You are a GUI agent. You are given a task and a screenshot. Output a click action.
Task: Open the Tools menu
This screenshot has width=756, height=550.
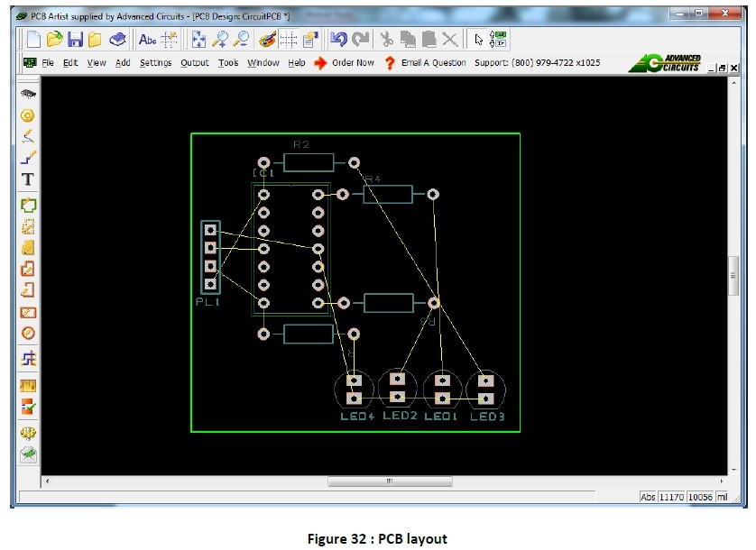[x=228, y=63]
